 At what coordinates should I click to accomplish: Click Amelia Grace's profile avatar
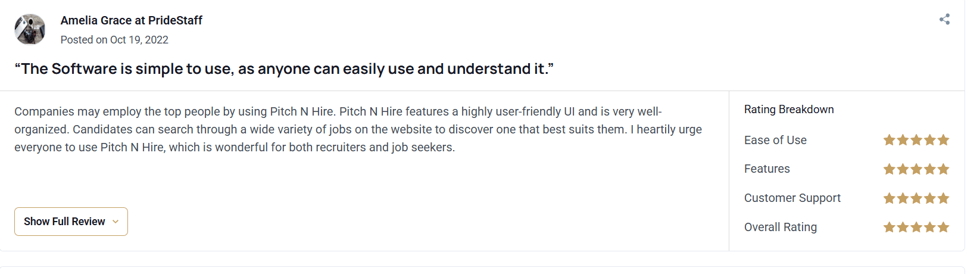coord(30,29)
